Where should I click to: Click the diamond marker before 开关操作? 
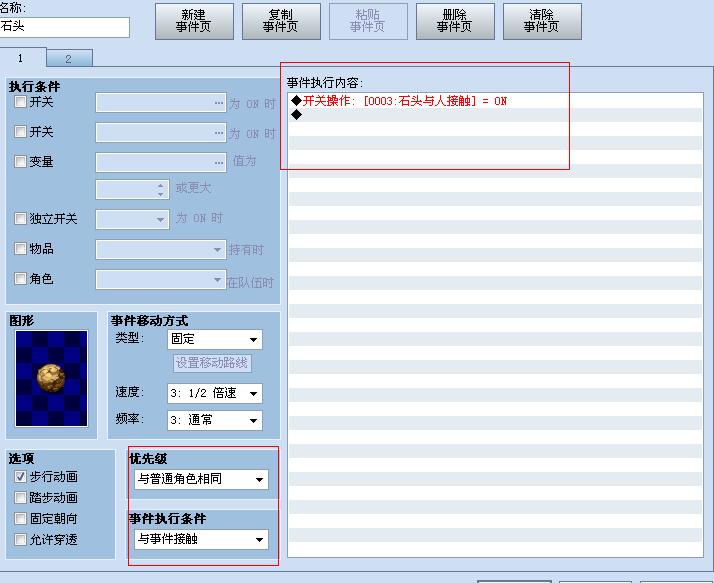[296, 101]
